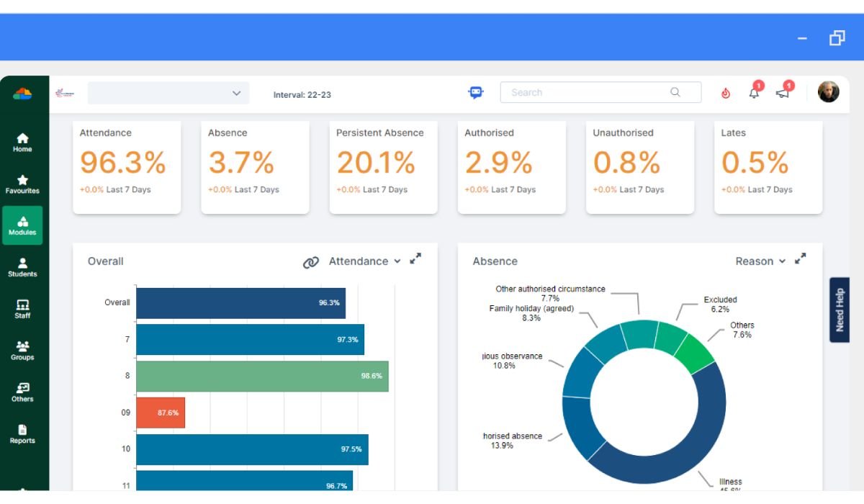This screenshot has width=864, height=504.
Task: Open notifications via the bell icon
Action: pyautogui.click(x=753, y=94)
